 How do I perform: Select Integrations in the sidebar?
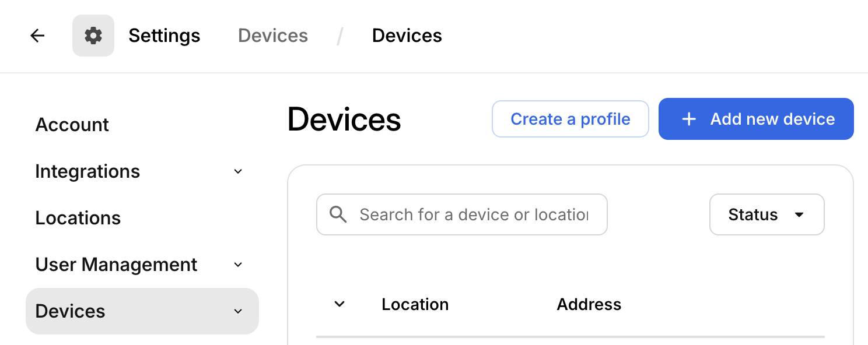[87, 171]
